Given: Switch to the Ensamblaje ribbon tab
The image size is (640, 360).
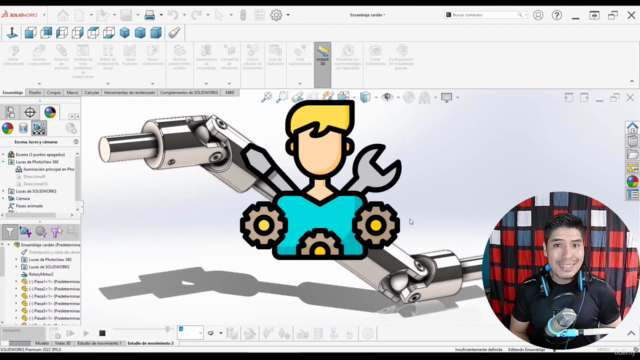Looking at the screenshot, I should coord(13,93).
